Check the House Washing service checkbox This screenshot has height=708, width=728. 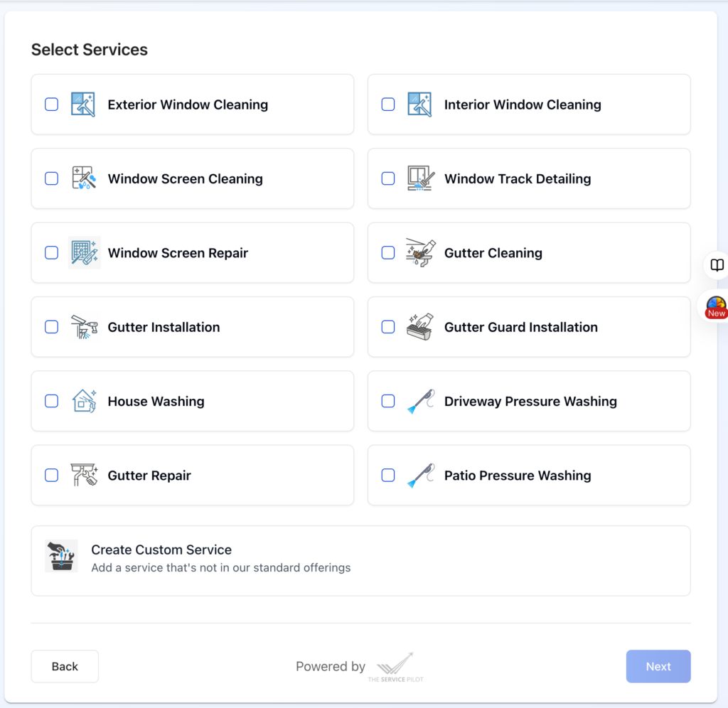[x=51, y=401]
